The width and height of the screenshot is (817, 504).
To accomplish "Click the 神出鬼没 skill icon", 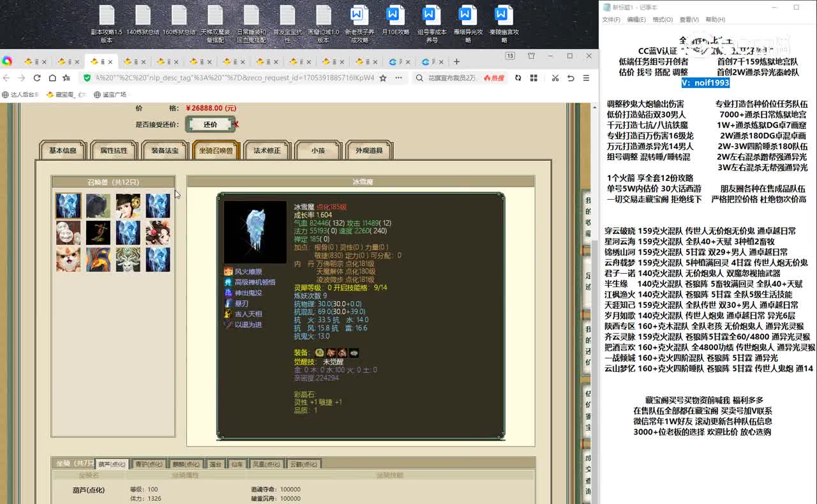I will [228, 293].
